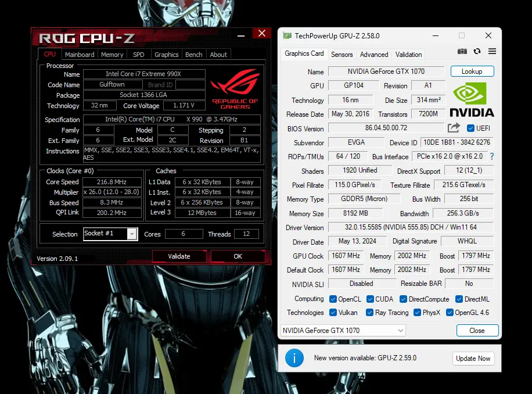Viewport: 532px width, 394px height.
Task: Toggle the UEFI checkbox
Action: point(470,128)
